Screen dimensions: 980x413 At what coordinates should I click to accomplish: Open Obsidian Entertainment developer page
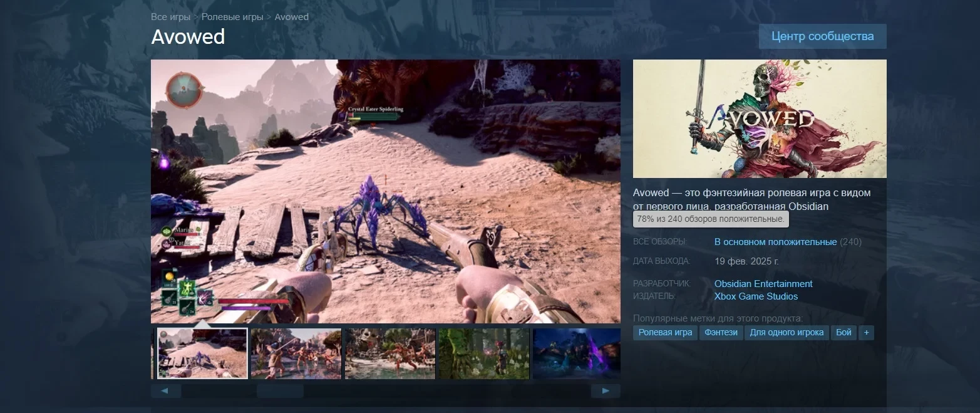[763, 284]
